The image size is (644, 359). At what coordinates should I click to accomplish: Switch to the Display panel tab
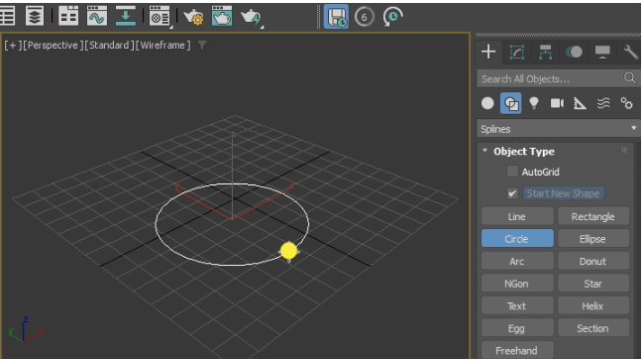point(602,53)
